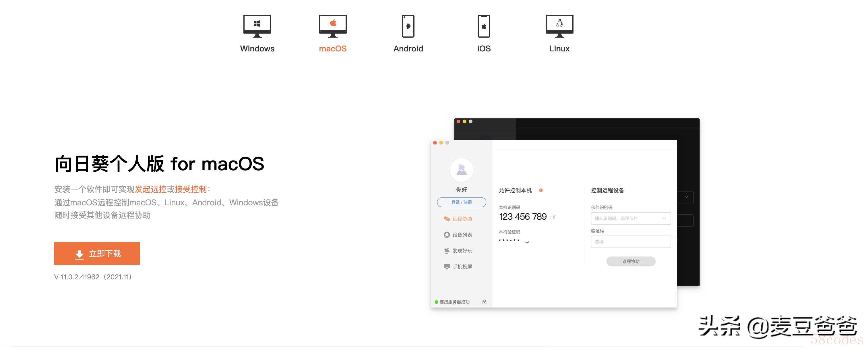
Task: Open the Windows tab label
Action: click(x=257, y=49)
